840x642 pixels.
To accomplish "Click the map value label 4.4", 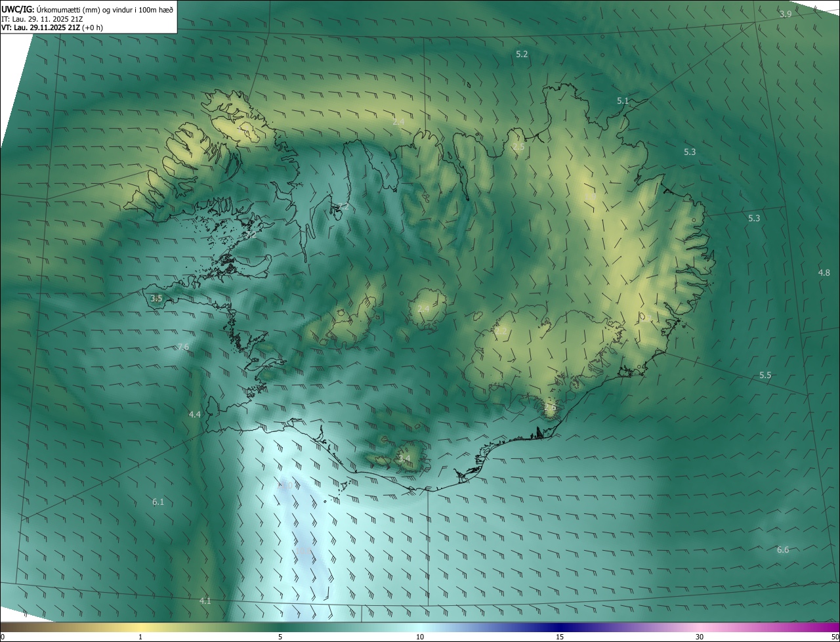I will click(x=195, y=415).
